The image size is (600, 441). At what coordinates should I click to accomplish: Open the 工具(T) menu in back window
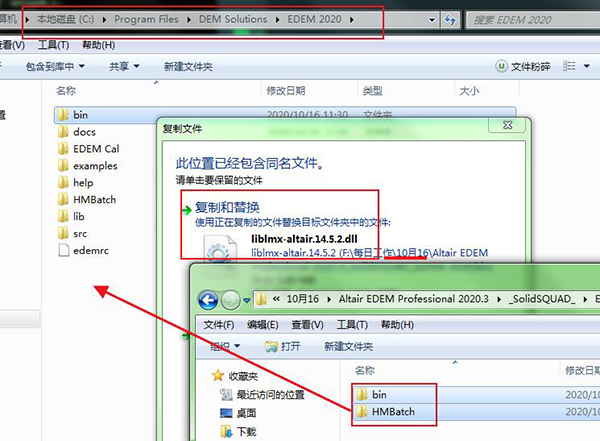pyautogui.click(x=54, y=45)
